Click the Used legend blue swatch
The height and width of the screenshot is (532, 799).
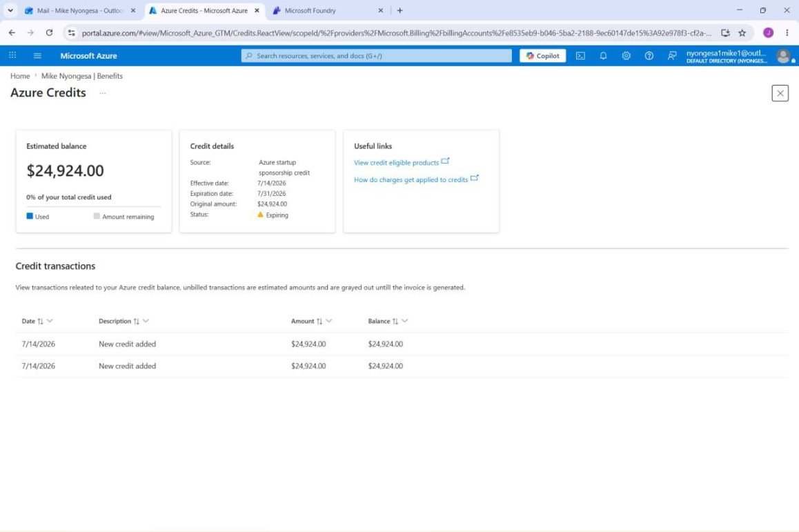click(30, 216)
